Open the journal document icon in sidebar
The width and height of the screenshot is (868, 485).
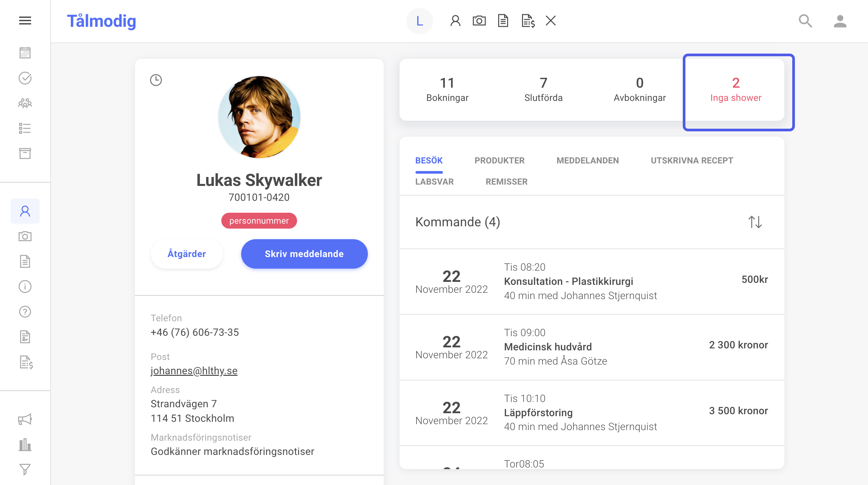[x=25, y=262]
